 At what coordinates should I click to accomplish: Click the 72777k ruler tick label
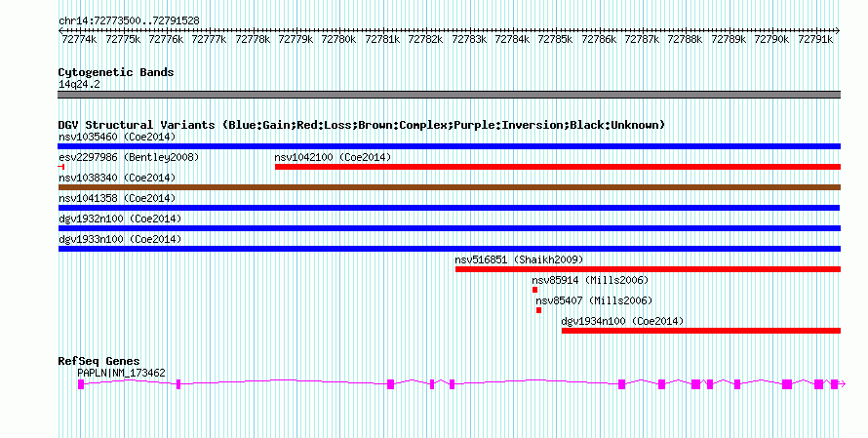tap(209, 39)
